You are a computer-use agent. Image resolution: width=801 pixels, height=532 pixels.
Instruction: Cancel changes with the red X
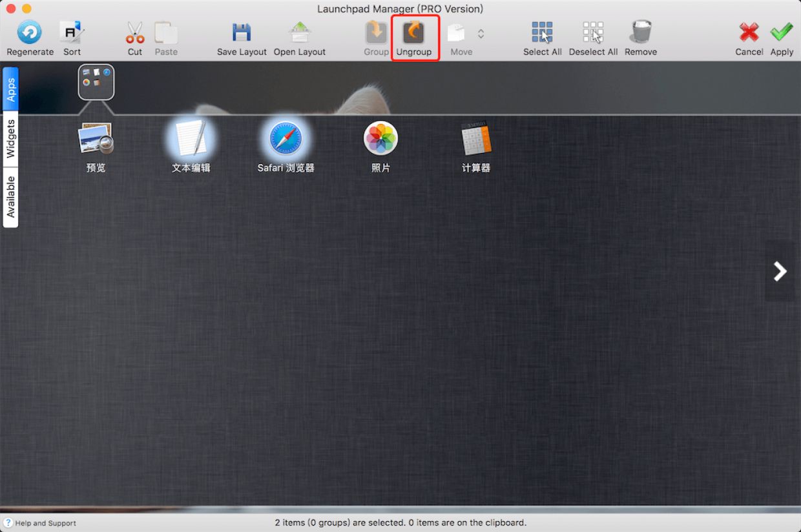pyautogui.click(x=749, y=32)
